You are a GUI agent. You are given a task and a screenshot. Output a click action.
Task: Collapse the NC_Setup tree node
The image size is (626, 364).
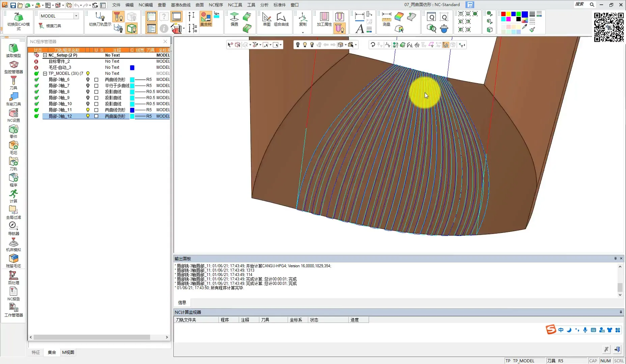pos(45,55)
